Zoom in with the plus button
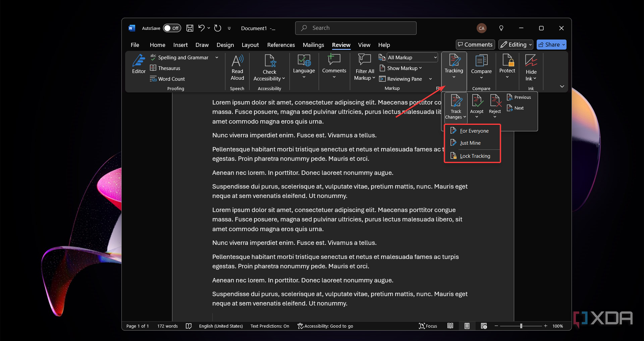644x341 pixels. [x=545, y=326]
